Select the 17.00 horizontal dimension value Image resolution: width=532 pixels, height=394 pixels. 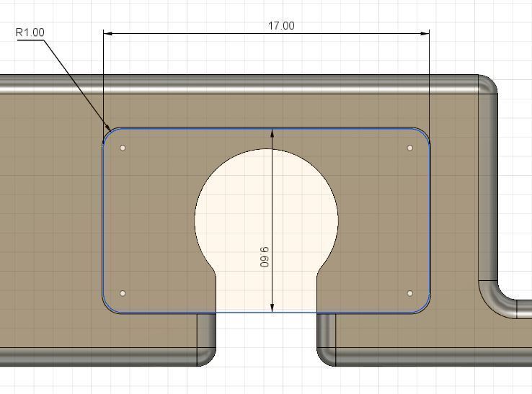pyautogui.click(x=281, y=26)
